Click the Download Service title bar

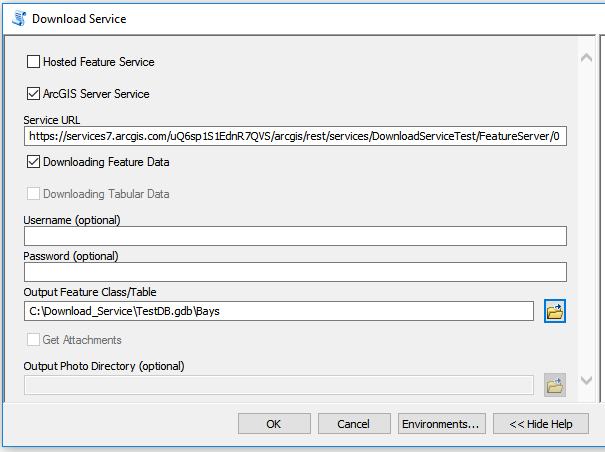point(300,18)
